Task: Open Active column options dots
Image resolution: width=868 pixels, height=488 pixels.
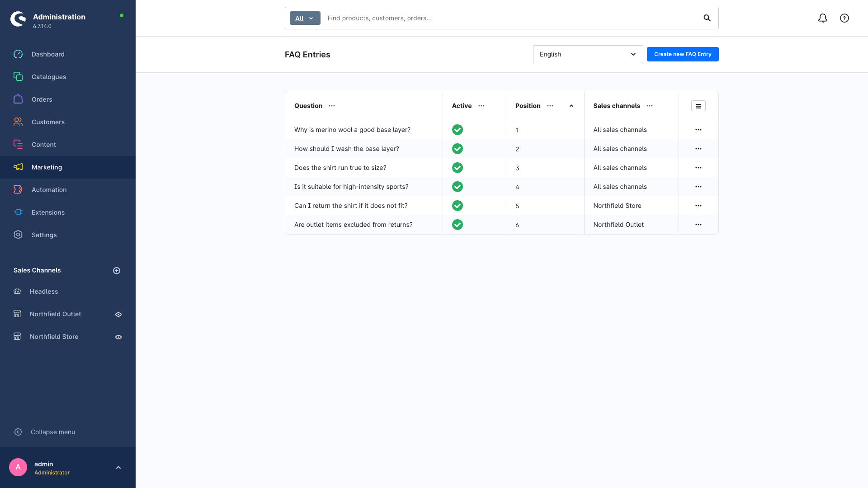Action: 481,106
